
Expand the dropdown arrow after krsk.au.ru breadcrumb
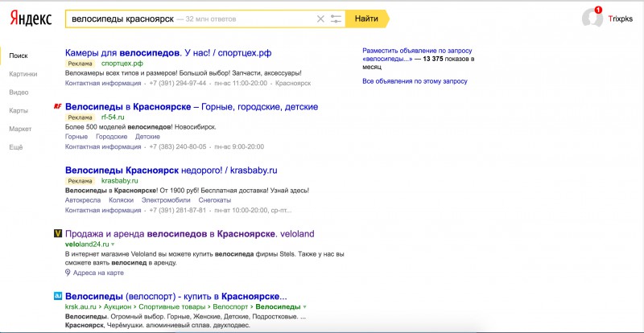[306, 307]
